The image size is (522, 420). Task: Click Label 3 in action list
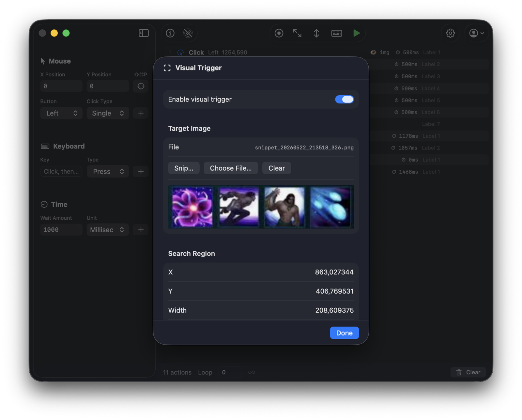tap(431, 76)
